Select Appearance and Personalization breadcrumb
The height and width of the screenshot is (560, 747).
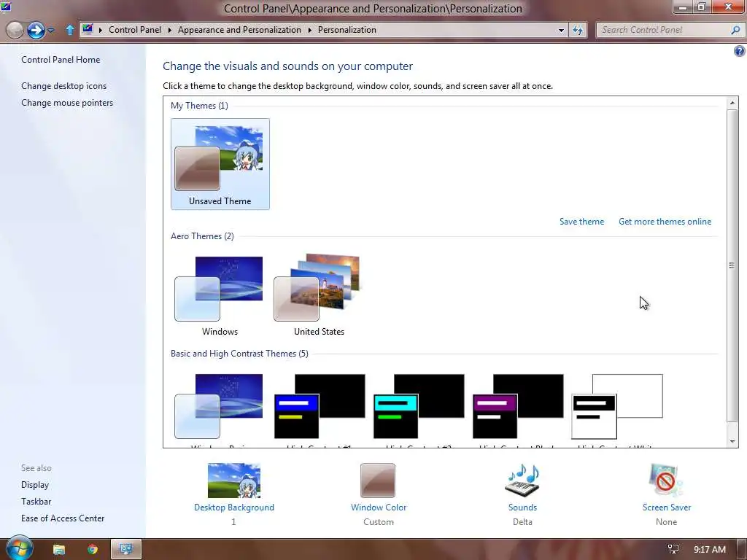click(x=239, y=30)
